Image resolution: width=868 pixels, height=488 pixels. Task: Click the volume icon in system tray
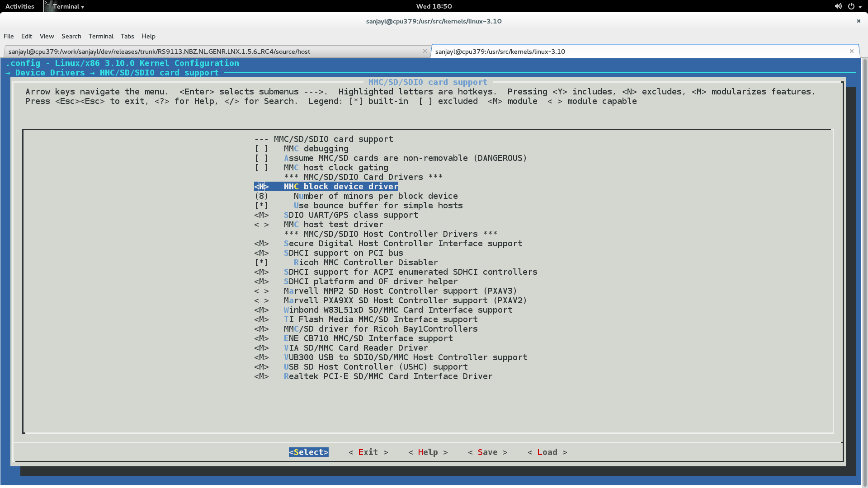coord(838,6)
